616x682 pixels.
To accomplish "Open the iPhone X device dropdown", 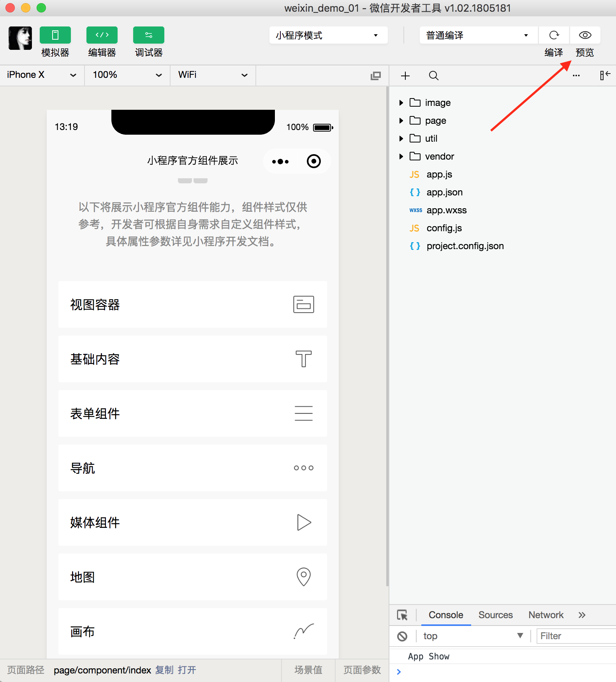I will click(x=42, y=75).
